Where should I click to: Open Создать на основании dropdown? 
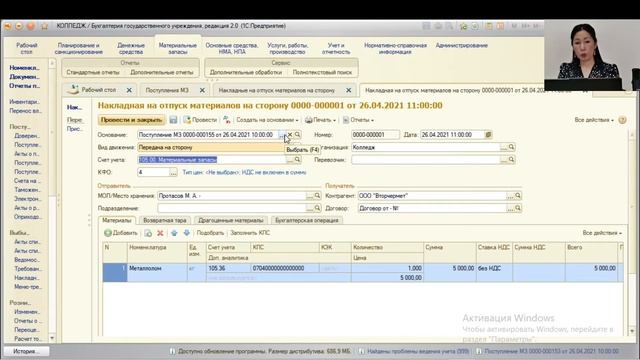pyautogui.click(x=267, y=120)
